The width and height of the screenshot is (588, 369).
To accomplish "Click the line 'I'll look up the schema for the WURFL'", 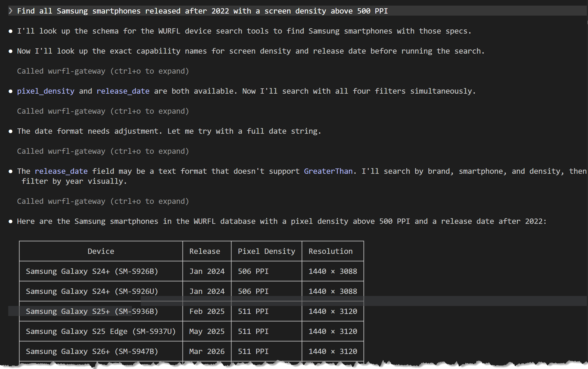I will [244, 31].
